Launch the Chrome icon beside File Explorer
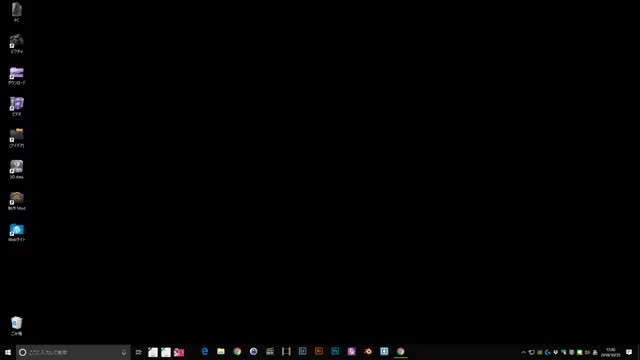Screen dimensions: 640x360 [x=237, y=351]
